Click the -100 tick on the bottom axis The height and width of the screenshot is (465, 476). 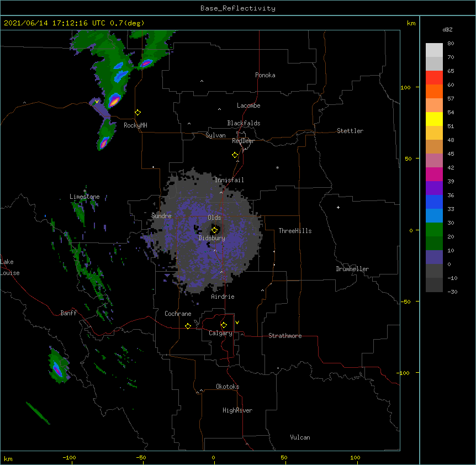pyautogui.click(x=69, y=457)
